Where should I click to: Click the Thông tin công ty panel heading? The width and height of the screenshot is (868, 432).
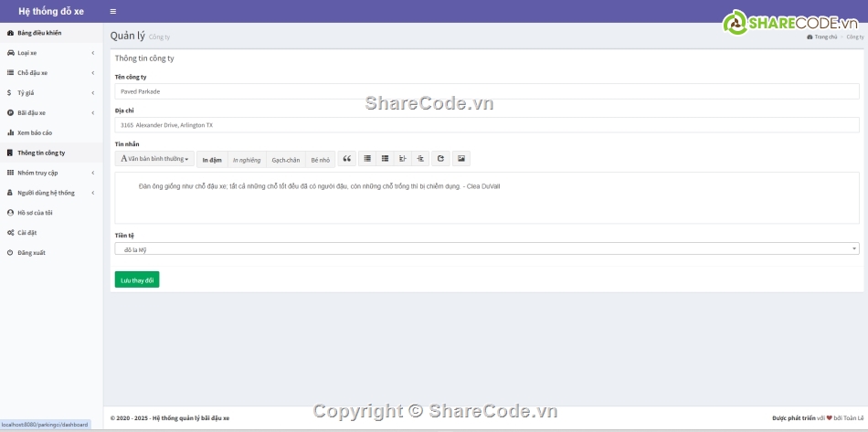[144, 58]
